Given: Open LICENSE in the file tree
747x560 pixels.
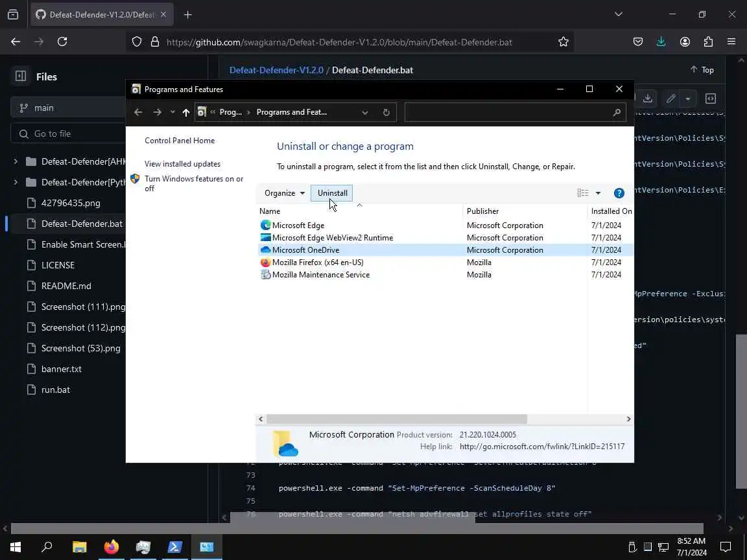Looking at the screenshot, I should (58, 265).
